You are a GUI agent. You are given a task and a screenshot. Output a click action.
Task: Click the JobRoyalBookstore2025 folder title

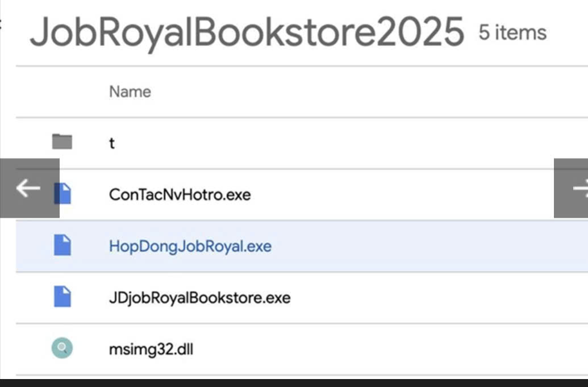tap(247, 33)
